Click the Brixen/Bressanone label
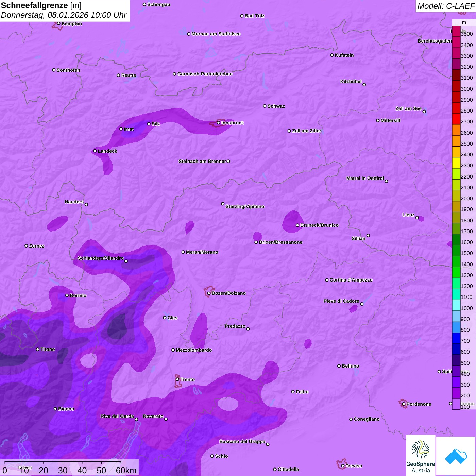The height and width of the screenshot is (476, 476). point(280,242)
